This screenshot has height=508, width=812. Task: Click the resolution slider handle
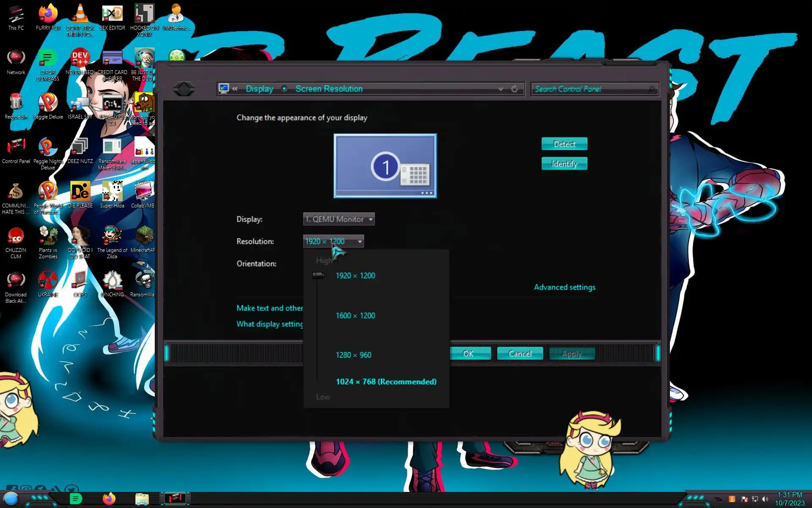click(318, 276)
